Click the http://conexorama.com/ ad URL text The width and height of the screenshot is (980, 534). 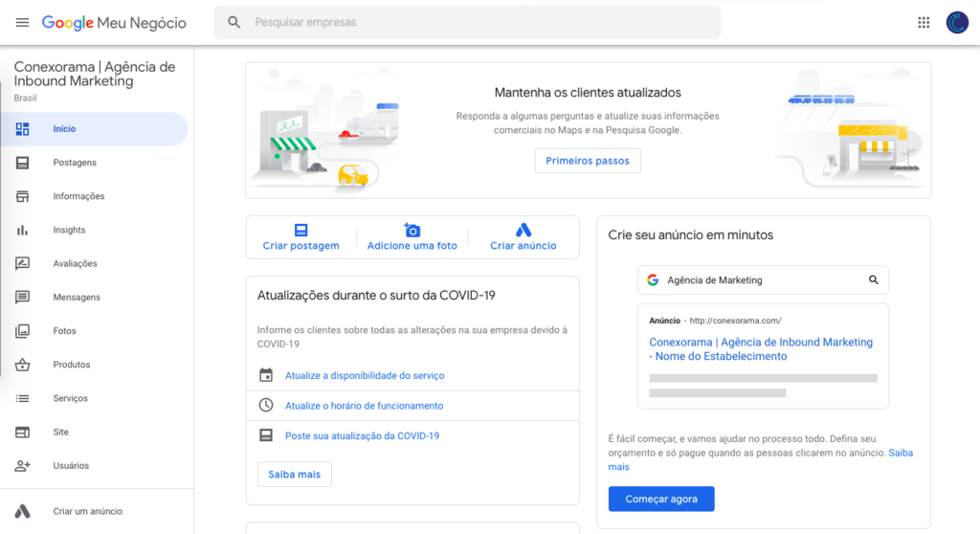pos(735,321)
